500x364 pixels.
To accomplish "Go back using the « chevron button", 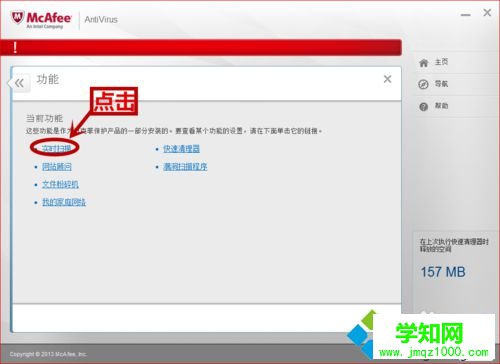I will 19,83.
